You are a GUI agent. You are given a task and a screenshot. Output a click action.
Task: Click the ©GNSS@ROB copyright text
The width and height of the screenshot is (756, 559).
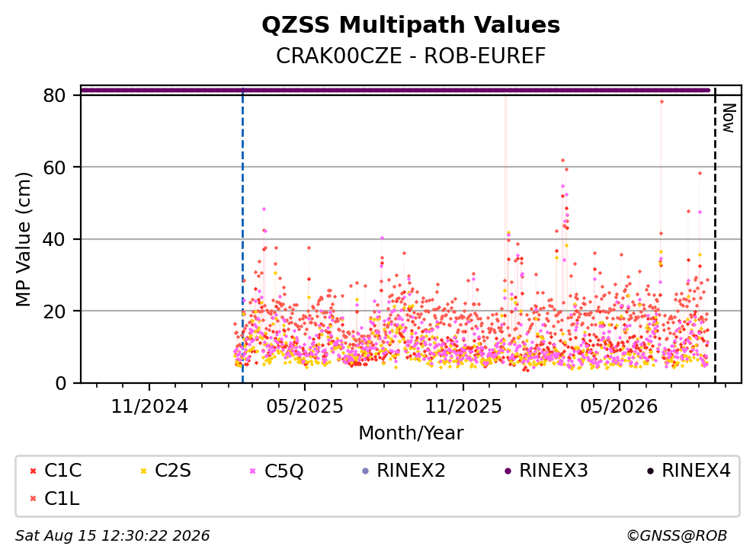tap(677, 536)
